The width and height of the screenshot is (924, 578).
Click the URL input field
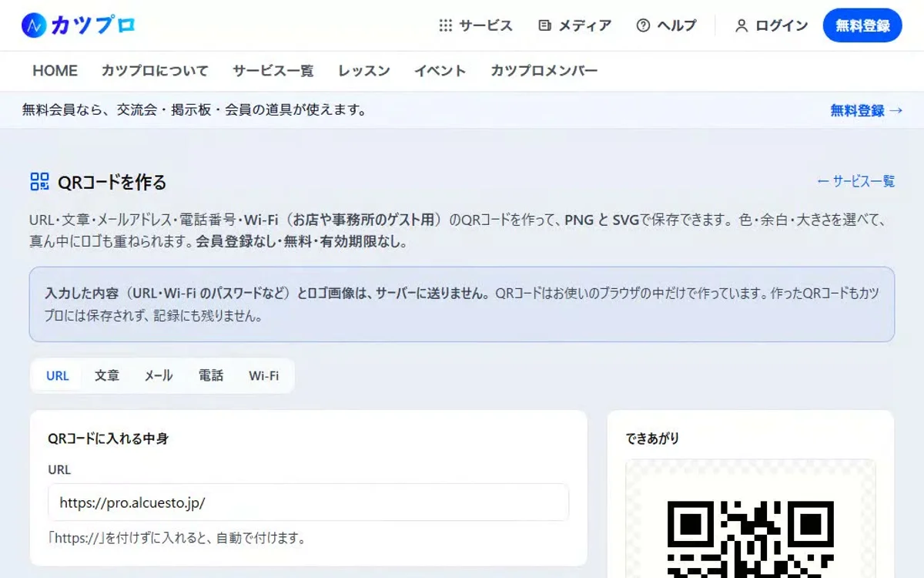[308, 502]
